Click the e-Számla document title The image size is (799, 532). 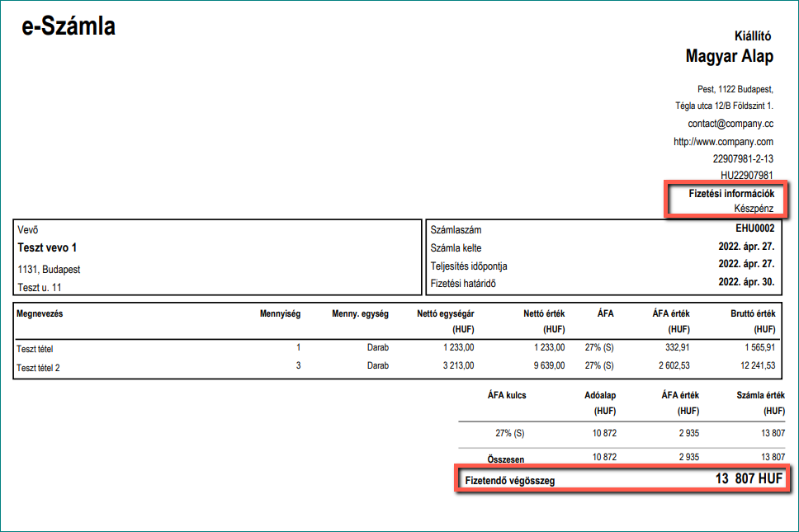coord(69,26)
